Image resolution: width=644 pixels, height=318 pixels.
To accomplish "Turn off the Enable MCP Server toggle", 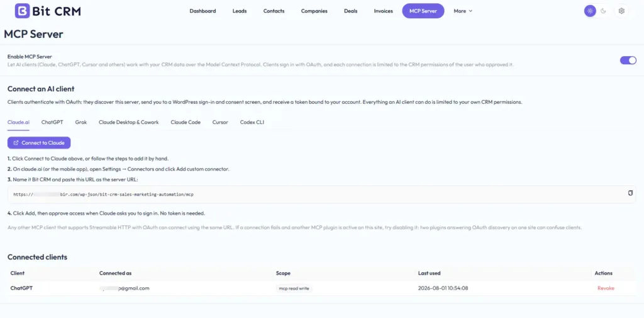I will pyautogui.click(x=628, y=60).
